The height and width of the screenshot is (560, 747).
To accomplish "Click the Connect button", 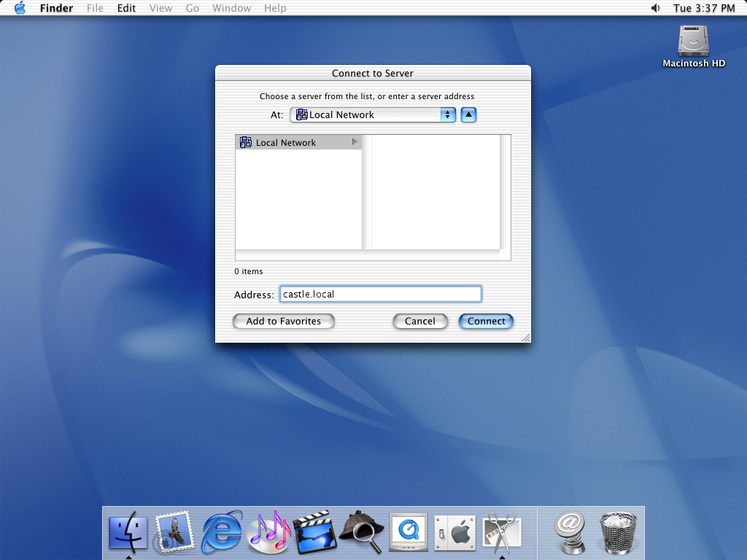I will click(486, 321).
